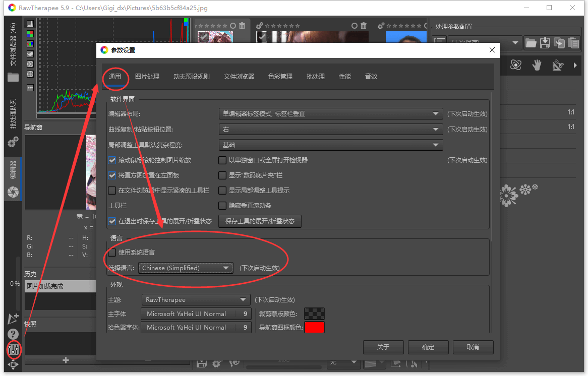Close the 参数设置 preferences dialog
The width and height of the screenshot is (588, 376).
492,50
